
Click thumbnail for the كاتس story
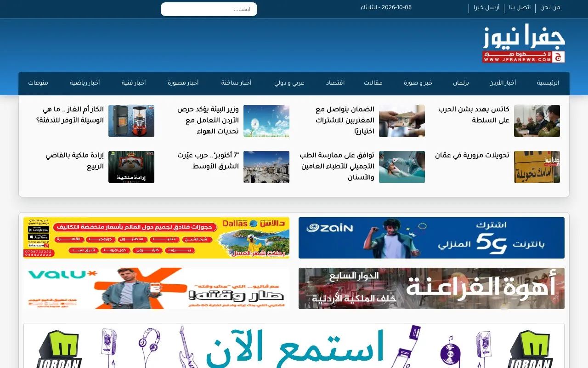537,121
